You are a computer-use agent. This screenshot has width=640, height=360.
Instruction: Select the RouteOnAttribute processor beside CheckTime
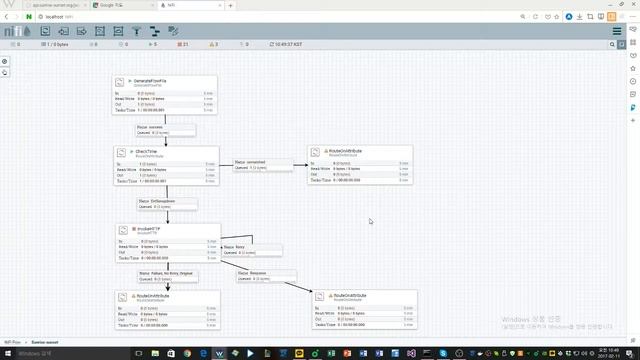[360, 165]
